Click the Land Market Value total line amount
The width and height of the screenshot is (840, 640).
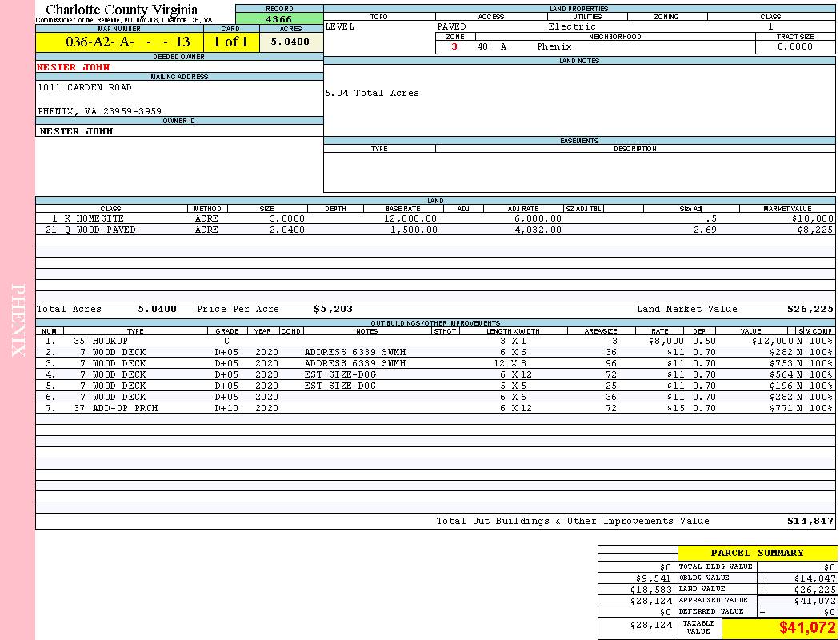(810, 309)
